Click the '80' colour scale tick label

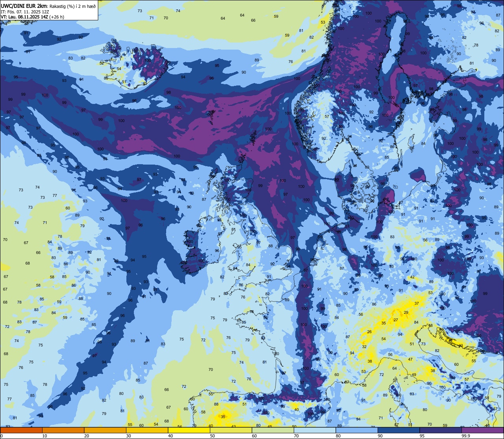point(338,436)
